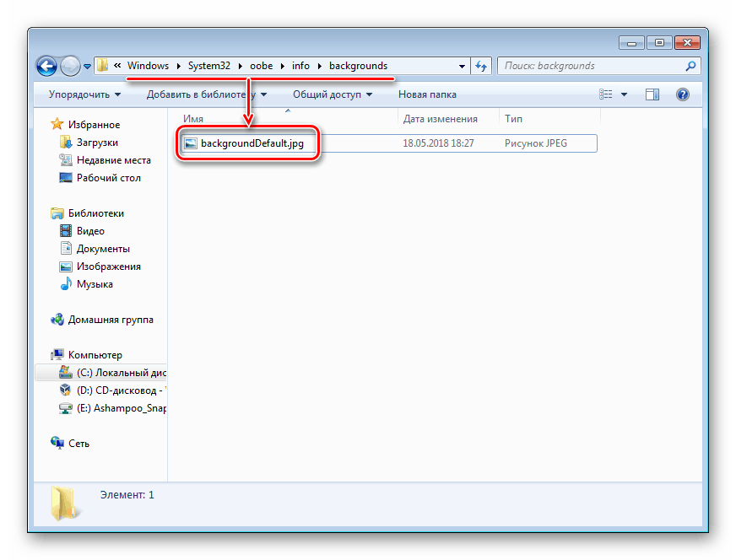Open the Общий доступ menu
This screenshot has height=560, width=736.
point(333,94)
